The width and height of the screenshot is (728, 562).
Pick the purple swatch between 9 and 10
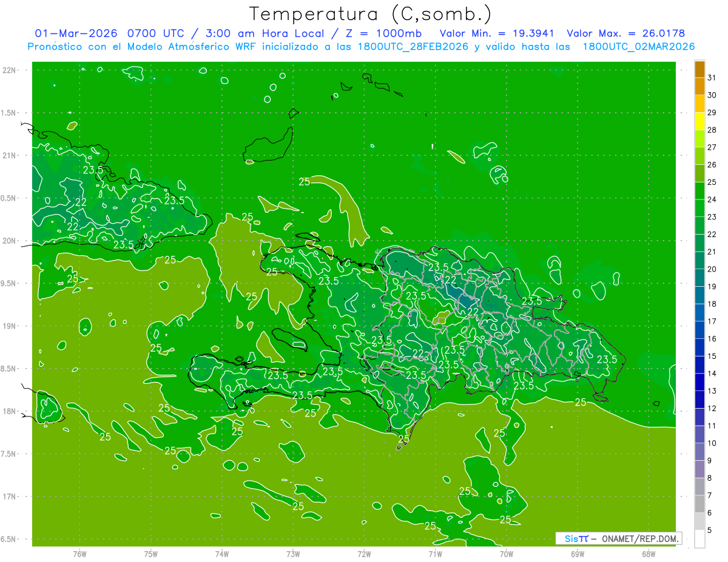(x=699, y=452)
